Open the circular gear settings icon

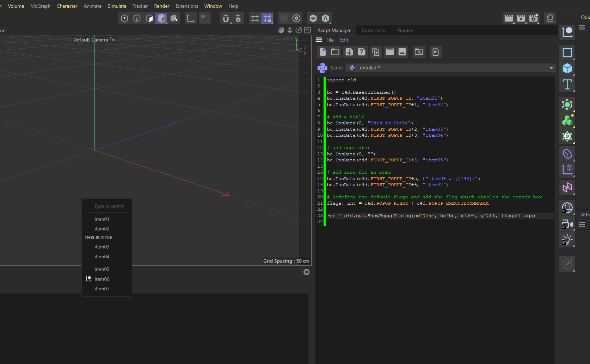(296, 18)
